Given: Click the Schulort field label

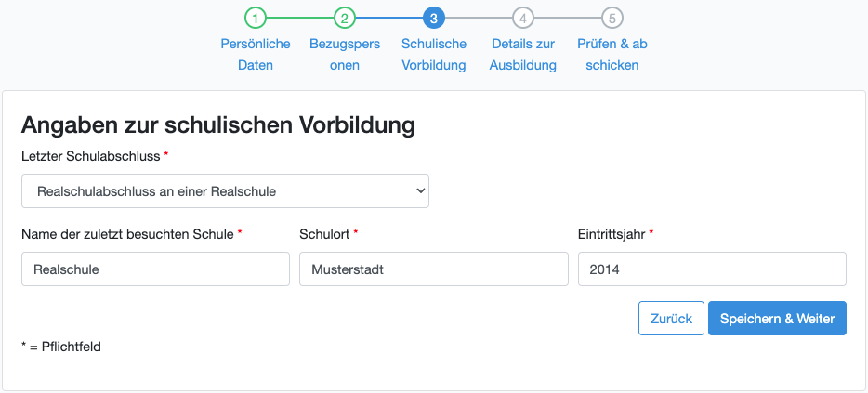Looking at the screenshot, I should click(324, 234).
